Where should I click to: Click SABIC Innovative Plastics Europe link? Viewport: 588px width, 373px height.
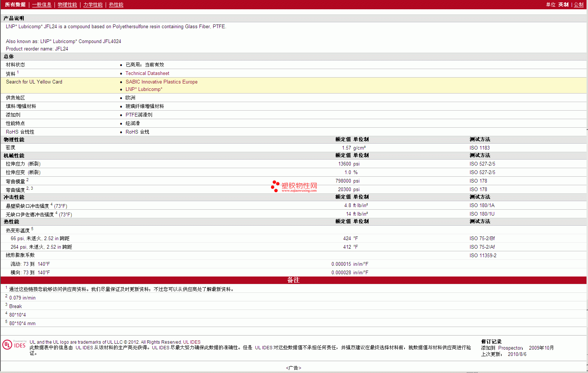[x=161, y=82]
